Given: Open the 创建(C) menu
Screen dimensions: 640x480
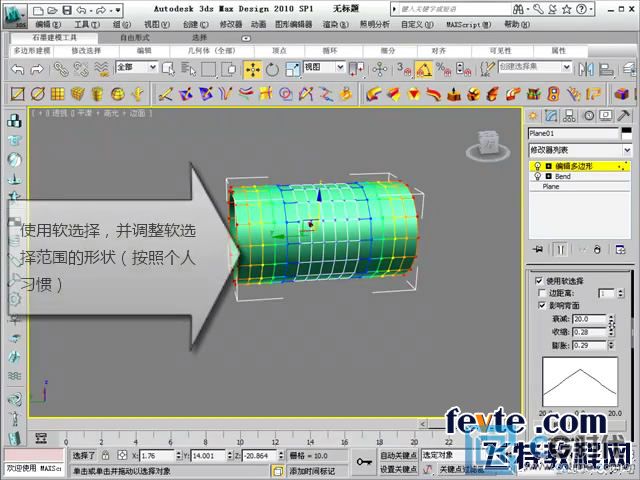Looking at the screenshot, I should [196, 24].
